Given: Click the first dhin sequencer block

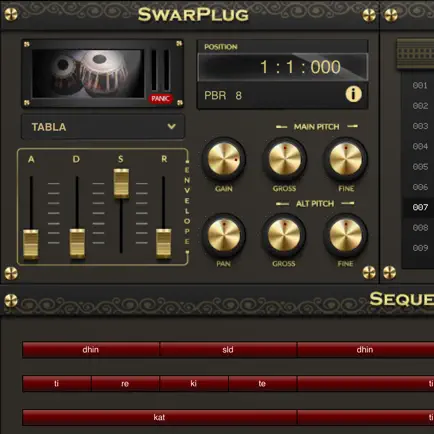Looking at the screenshot, I should point(91,350).
